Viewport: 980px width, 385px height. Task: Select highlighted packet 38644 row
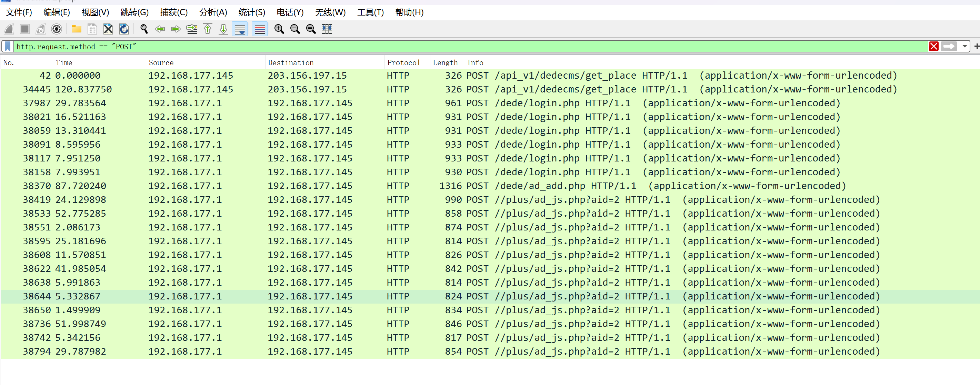(490, 296)
